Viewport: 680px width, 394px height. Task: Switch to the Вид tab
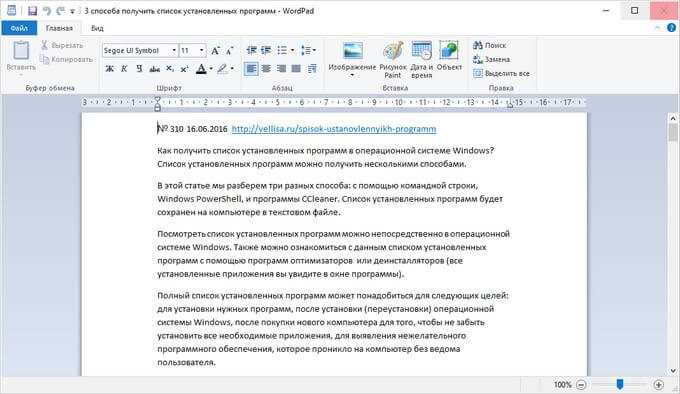tap(97, 28)
